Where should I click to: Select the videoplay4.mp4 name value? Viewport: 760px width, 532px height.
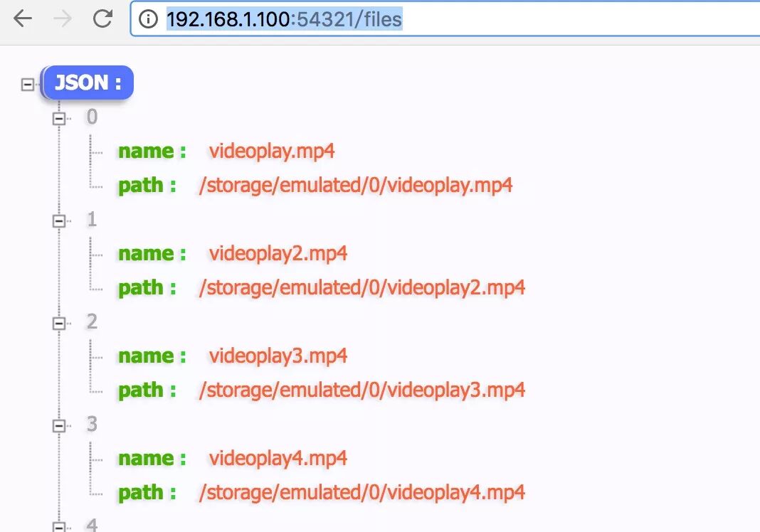pyautogui.click(x=278, y=459)
